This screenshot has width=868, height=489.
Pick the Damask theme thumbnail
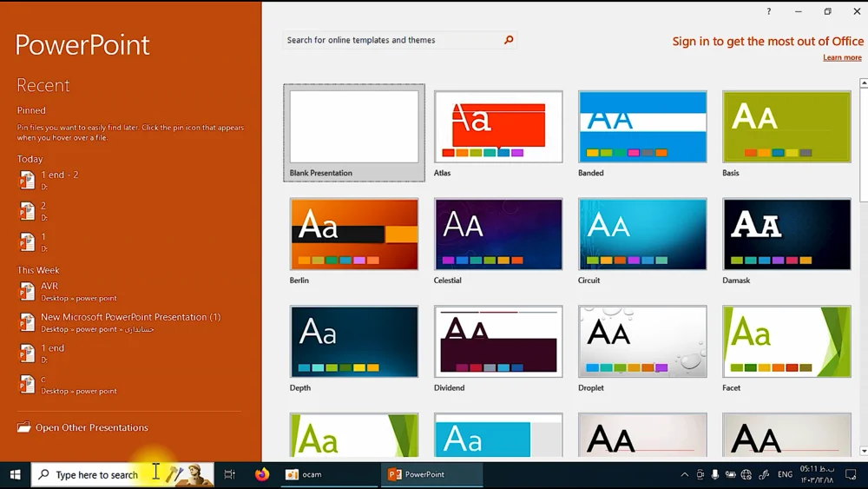coord(786,235)
